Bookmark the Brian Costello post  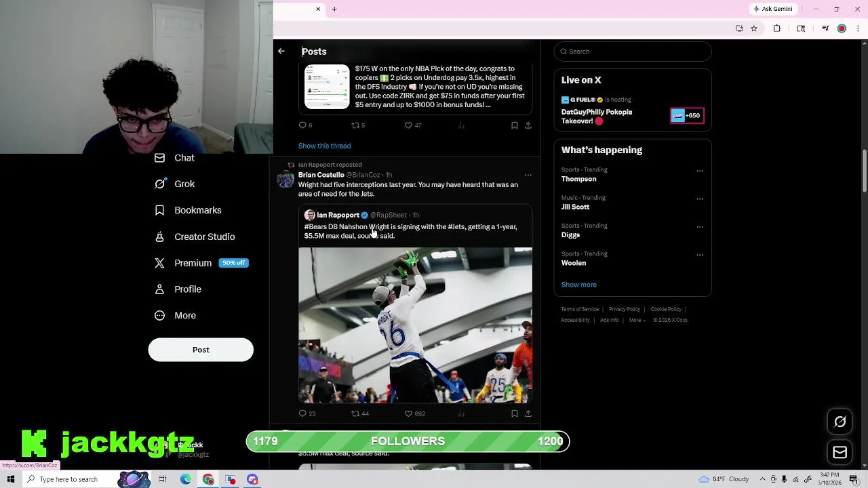coord(515,413)
